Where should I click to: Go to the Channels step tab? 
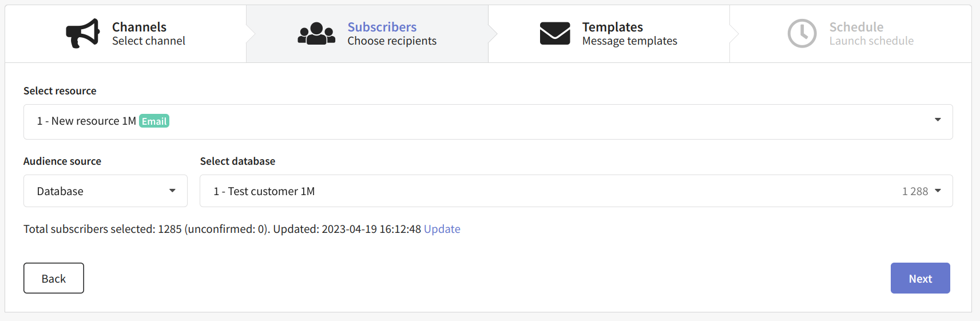(x=126, y=34)
